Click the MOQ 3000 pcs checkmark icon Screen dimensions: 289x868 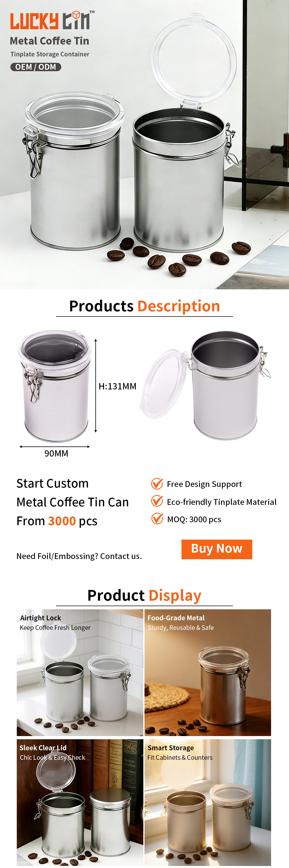[157, 518]
